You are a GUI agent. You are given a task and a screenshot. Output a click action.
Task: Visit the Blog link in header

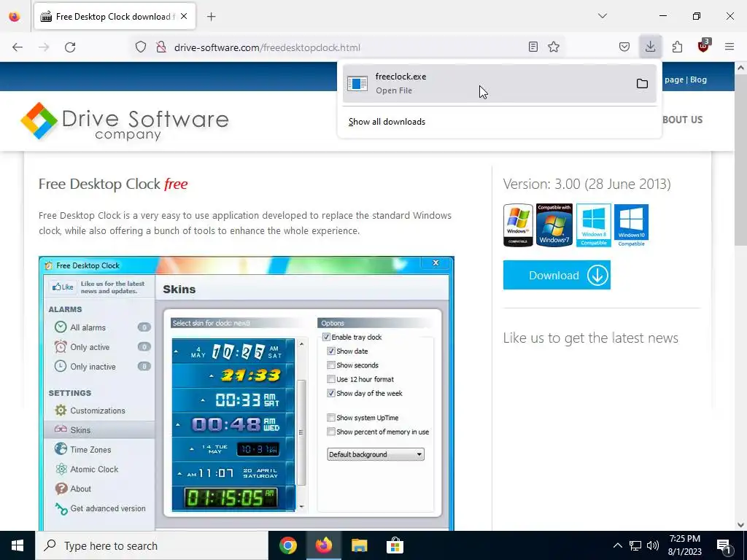click(698, 79)
